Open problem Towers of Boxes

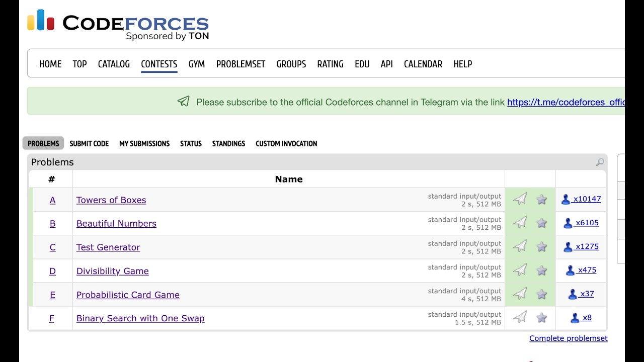(111, 200)
